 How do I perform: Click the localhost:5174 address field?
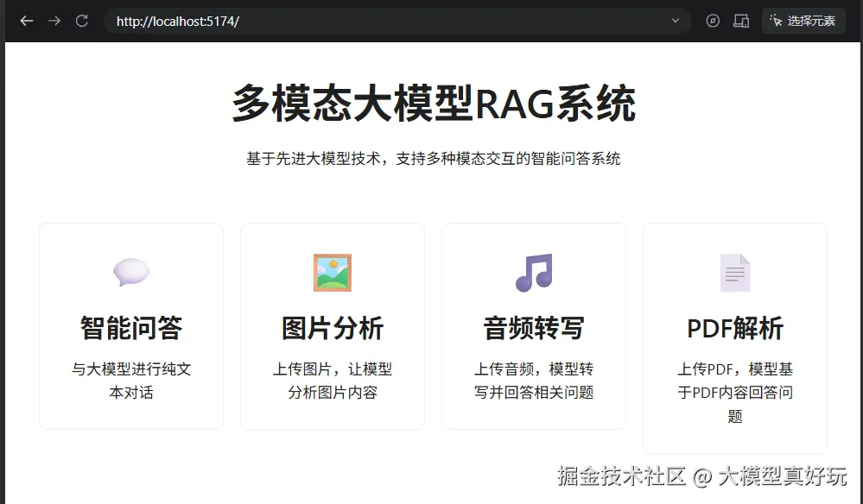[x=397, y=21]
